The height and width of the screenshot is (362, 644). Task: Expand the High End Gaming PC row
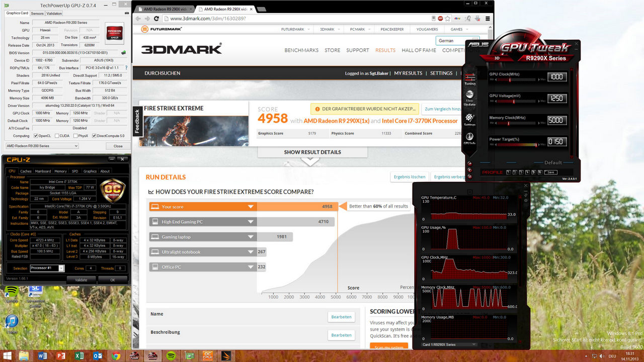pyautogui.click(x=250, y=222)
